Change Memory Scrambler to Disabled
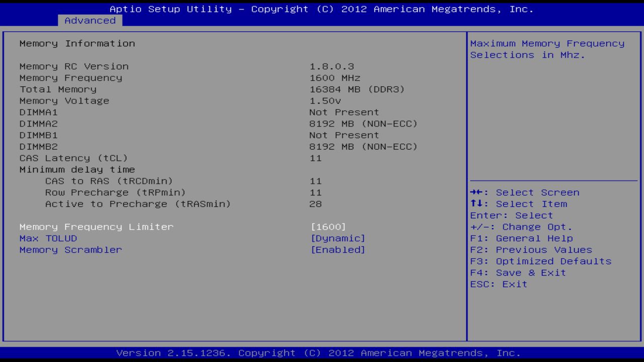 click(70, 250)
